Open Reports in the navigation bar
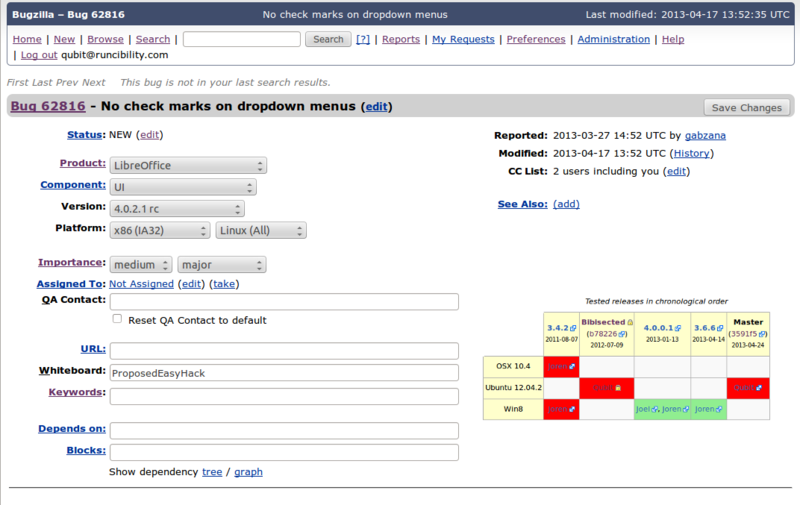 (x=401, y=39)
